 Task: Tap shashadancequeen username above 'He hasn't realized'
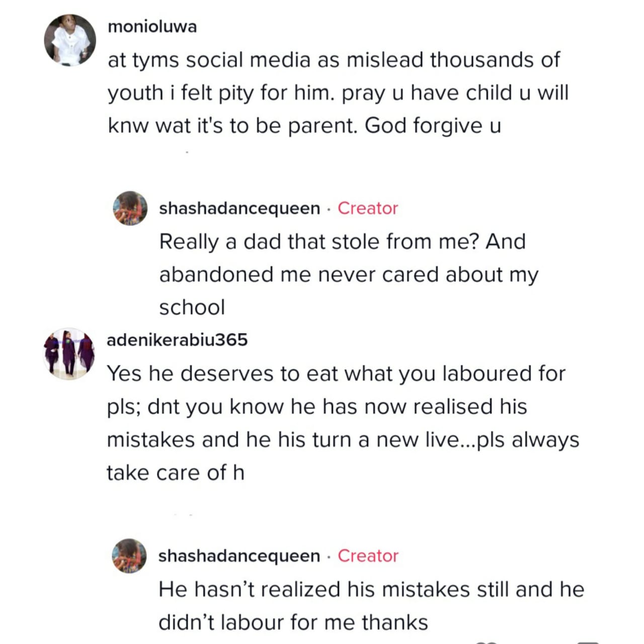tap(239, 556)
